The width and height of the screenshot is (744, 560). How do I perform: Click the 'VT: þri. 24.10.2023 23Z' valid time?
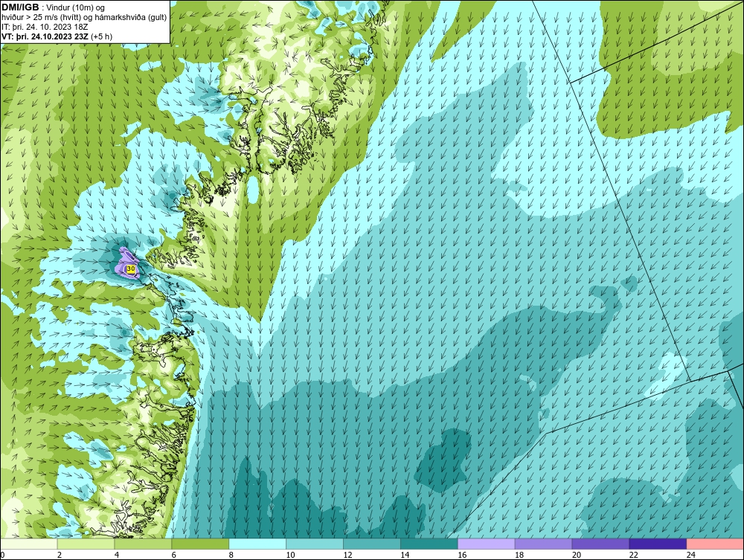tap(45, 36)
